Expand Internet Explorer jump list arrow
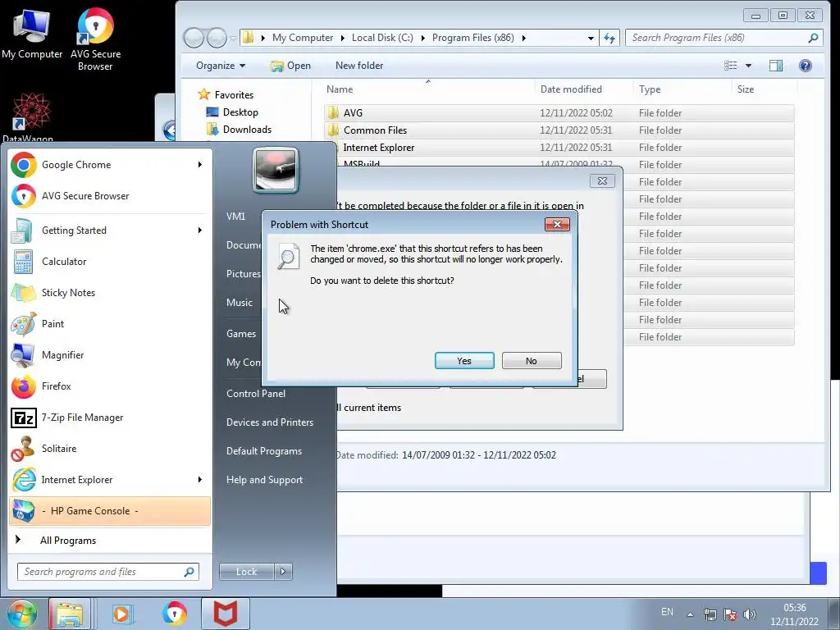This screenshot has height=630, width=840. click(200, 479)
